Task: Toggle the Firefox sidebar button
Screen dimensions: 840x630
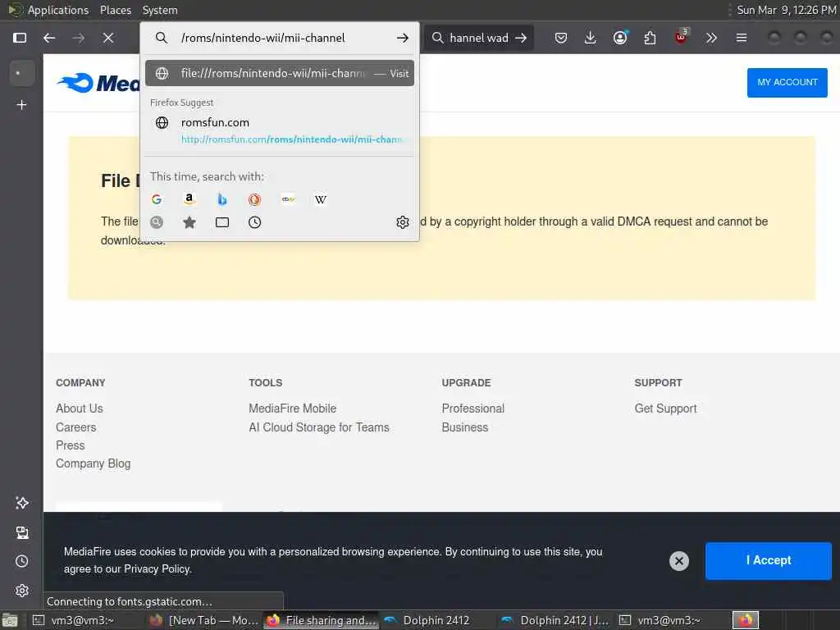Action: click(20, 38)
